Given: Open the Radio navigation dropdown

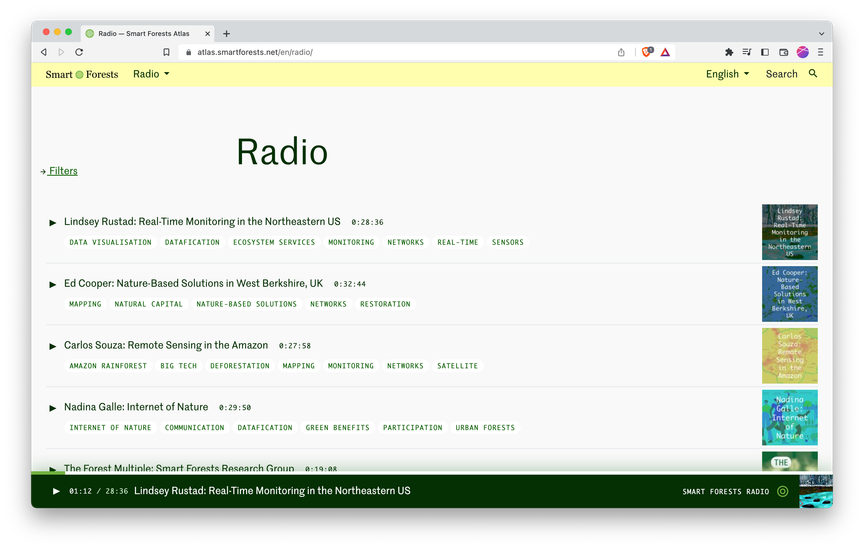Looking at the screenshot, I should pyautogui.click(x=151, y=74).
